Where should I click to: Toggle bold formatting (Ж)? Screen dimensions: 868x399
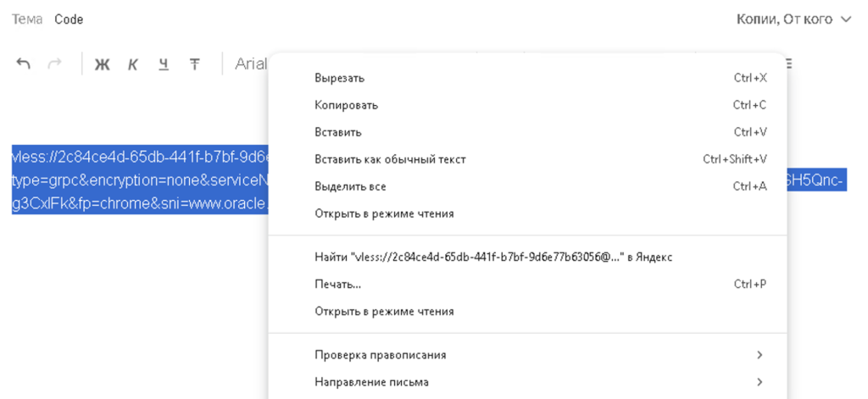click(102, 64)
